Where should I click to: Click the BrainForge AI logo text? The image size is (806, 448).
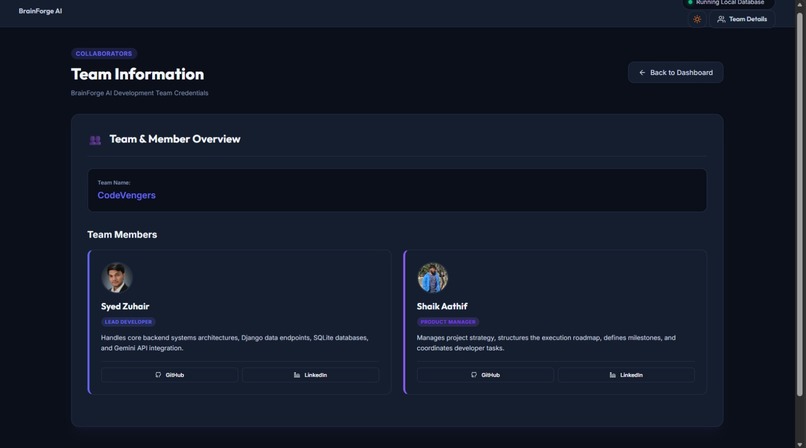pyautogui.click(x=40, y=11)
